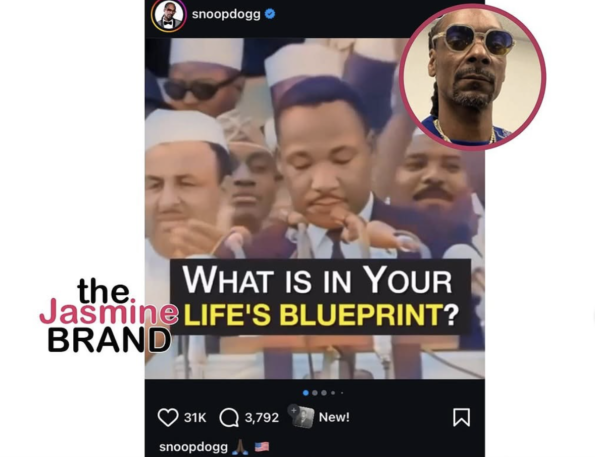Click snoopdogg username in caption
Viewport: 595px width, 457px height.
click(194, 447)
